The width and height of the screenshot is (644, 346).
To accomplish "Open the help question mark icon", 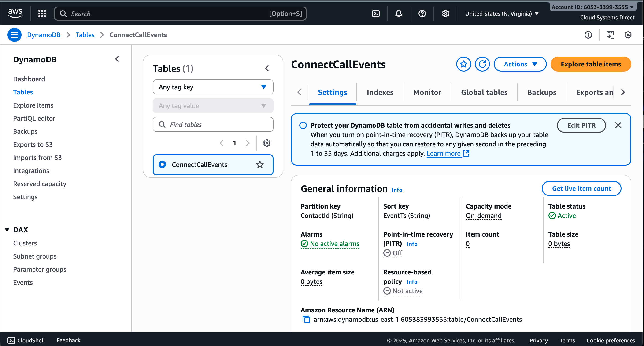I will click(422, 14).
